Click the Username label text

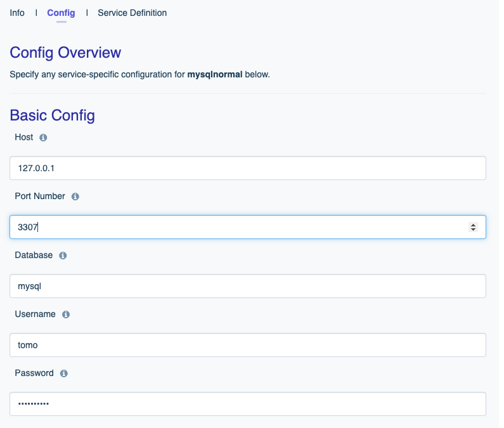35,315
